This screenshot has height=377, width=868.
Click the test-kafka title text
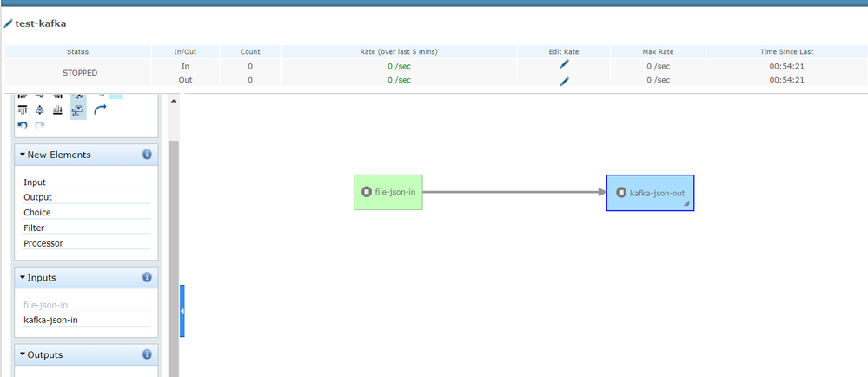pos(41,23)
